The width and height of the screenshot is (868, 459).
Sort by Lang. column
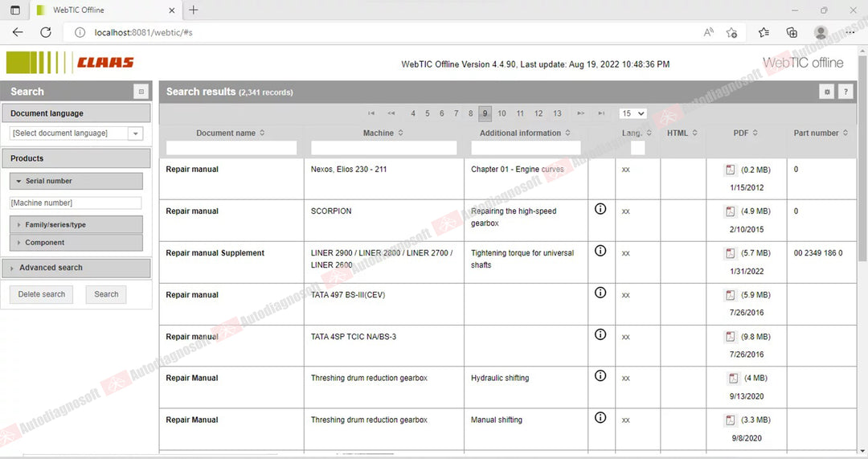tap(649, 133)
